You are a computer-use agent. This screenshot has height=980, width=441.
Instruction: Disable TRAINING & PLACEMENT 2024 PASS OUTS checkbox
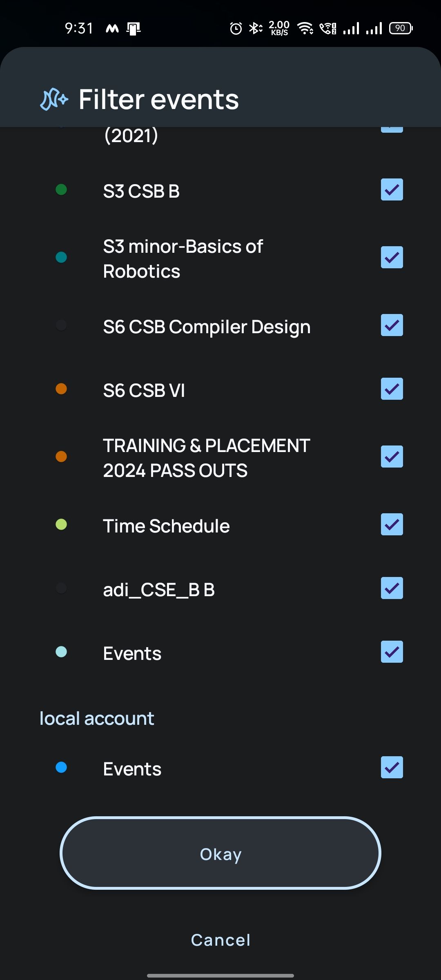tap(392, 457)
